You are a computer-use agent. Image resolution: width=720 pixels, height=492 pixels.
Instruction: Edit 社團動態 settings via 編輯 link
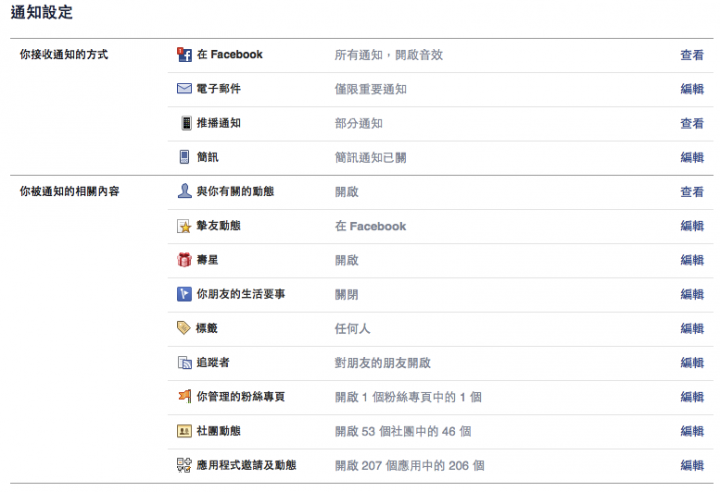(692, 431)
